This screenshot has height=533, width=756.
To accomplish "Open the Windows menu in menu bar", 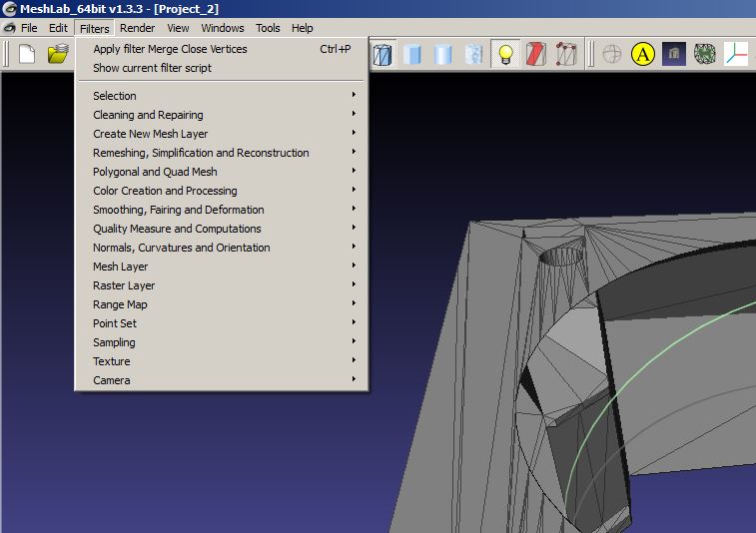I will pyautogui.click(x=222, y=28).
